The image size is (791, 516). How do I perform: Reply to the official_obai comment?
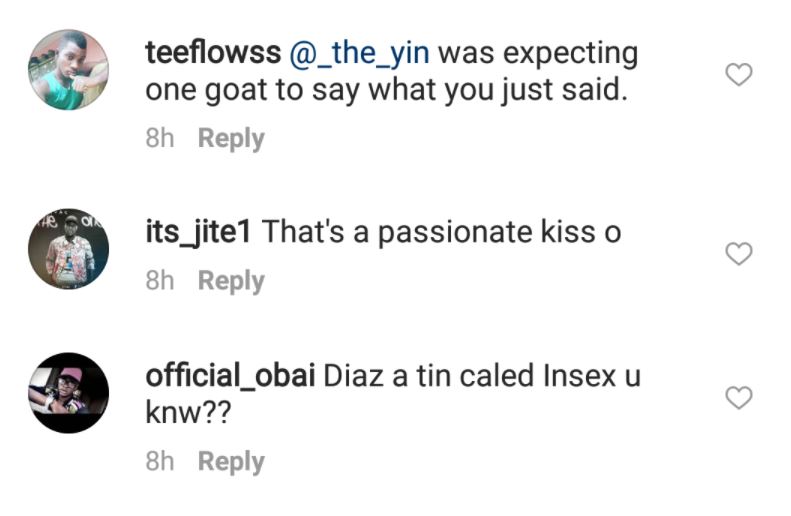pyautogui.click(x=231, y=461)
